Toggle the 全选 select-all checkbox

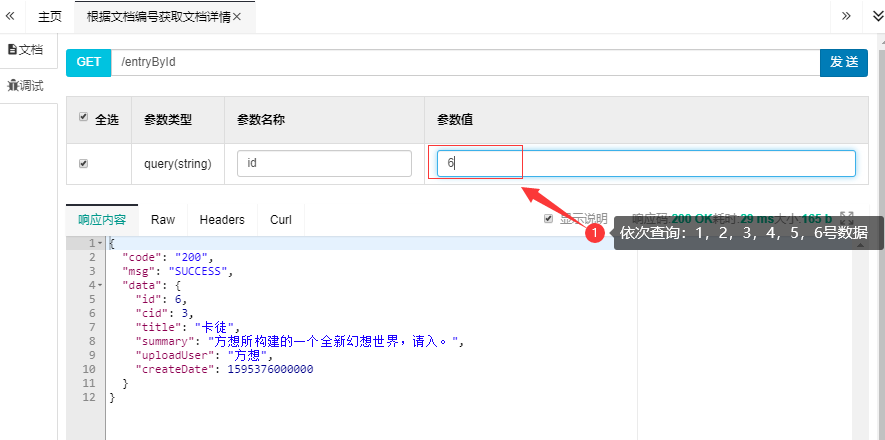click(84, 117)
